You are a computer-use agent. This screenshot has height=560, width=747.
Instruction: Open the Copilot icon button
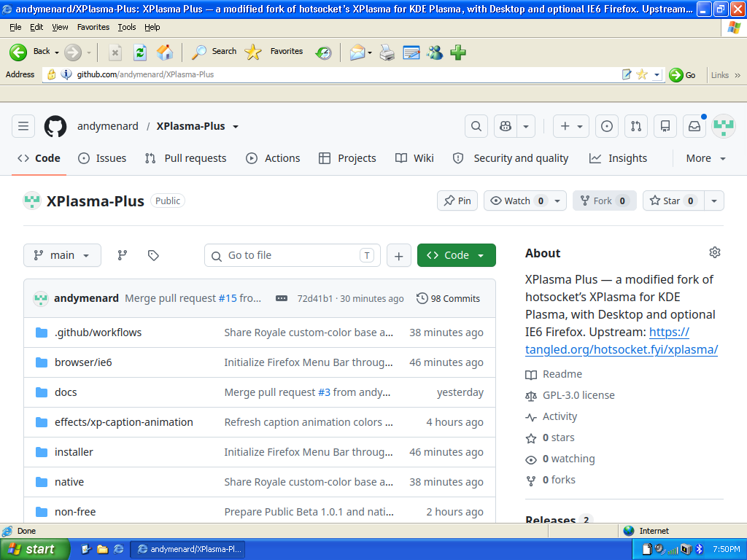point(506,126)
